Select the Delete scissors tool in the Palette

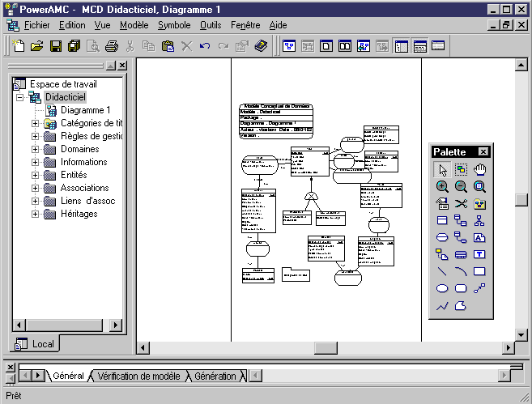461,204
